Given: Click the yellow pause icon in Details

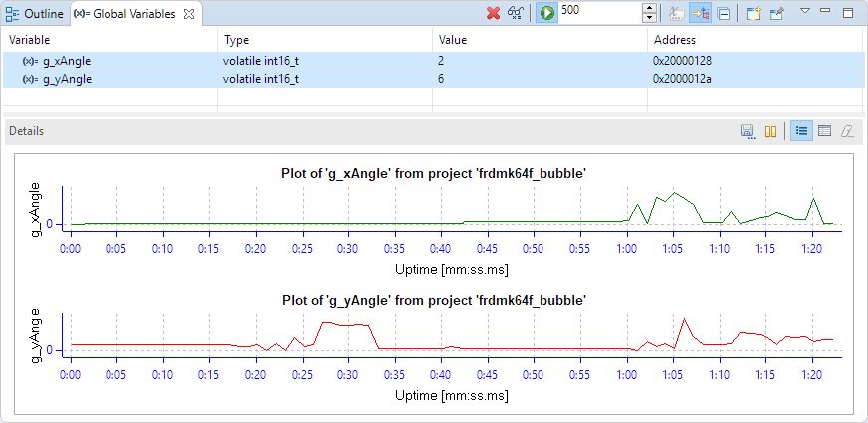Looking at the screenshot, I should pos(769,131).
